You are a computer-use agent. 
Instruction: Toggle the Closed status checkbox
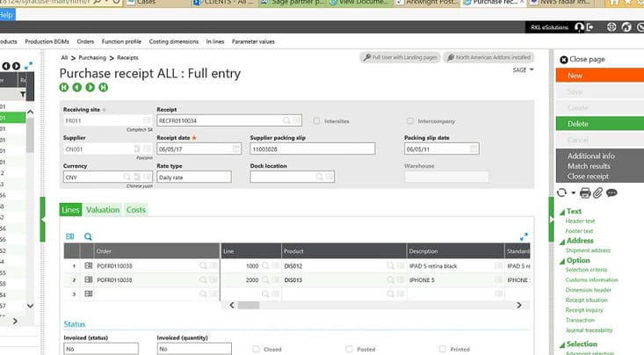coord(256,349)
